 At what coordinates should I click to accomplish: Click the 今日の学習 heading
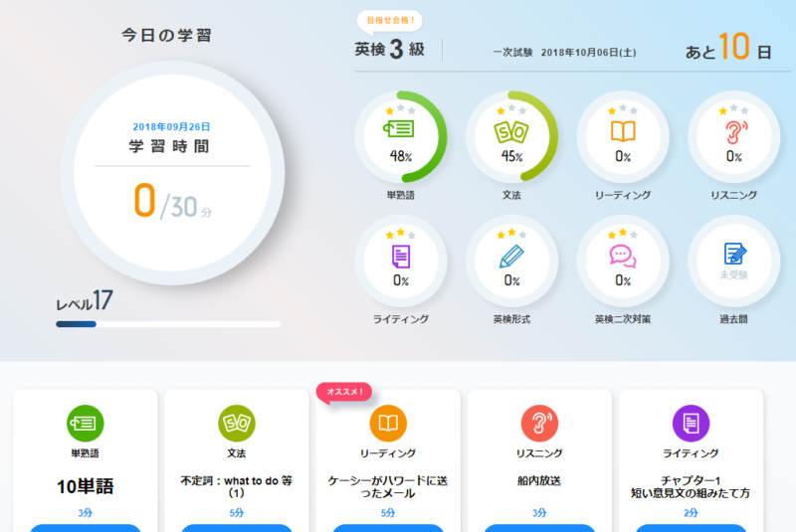tap(167, 36)
